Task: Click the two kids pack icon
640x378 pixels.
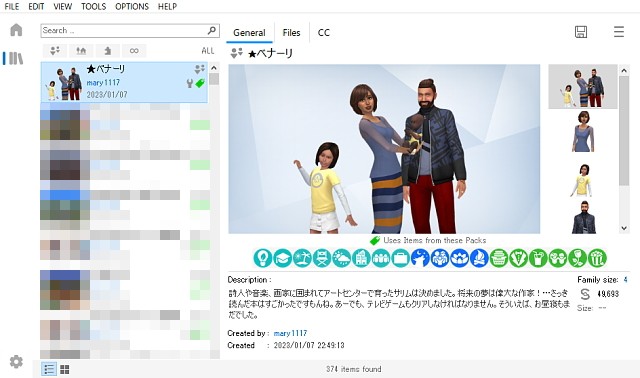Action: pos(558,258)
